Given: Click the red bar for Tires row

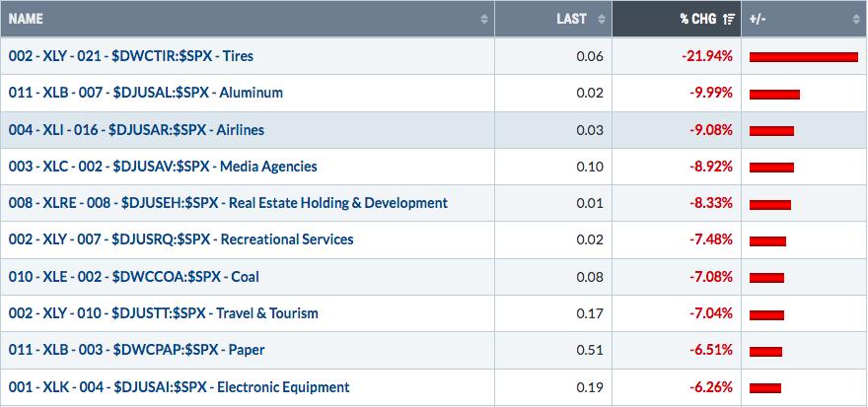Looking at the screenshot, I should tap(803, 57).
